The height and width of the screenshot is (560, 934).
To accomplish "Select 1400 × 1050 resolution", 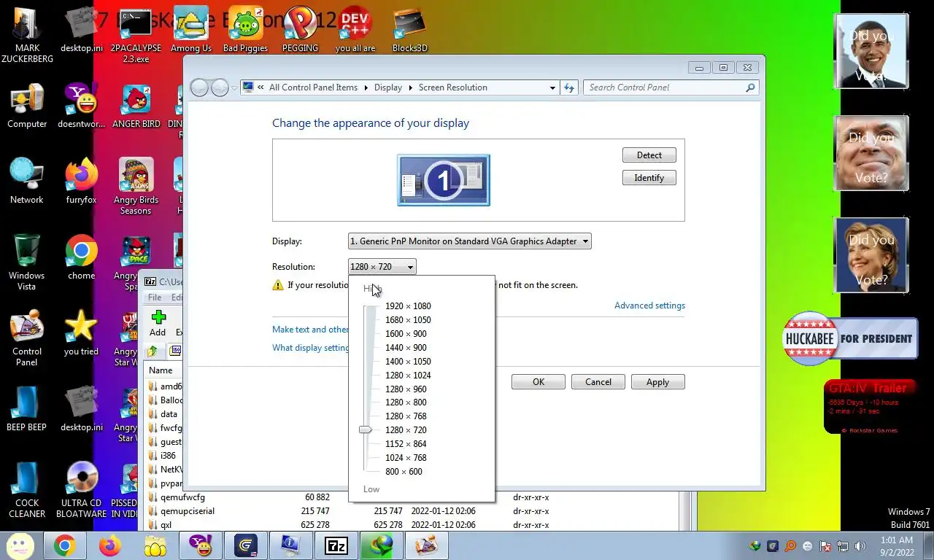I will (x=408, y=362).
